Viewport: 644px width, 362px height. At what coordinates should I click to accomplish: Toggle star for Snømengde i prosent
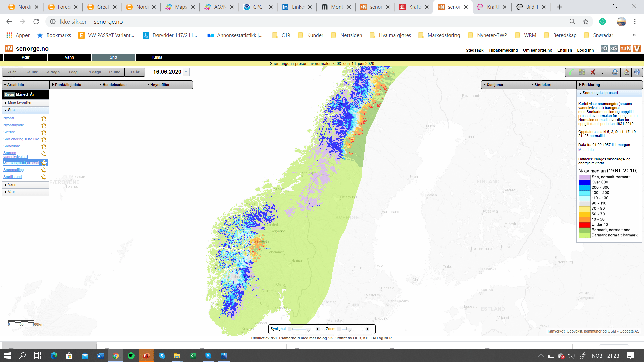[x=44, y=163]
